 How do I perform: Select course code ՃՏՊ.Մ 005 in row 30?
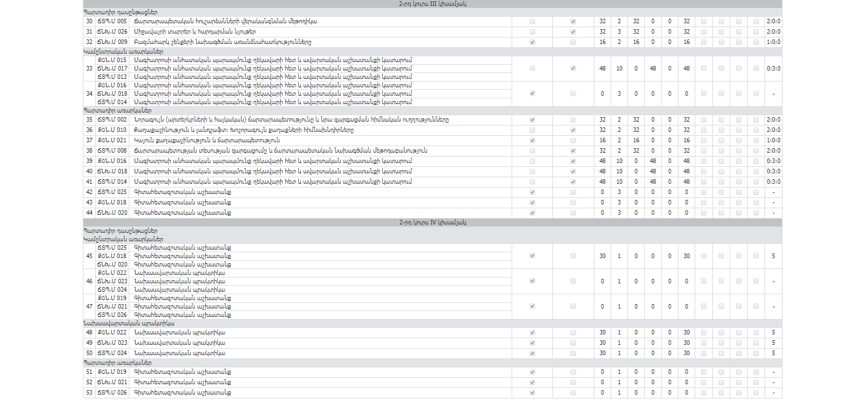pos(112,21)
